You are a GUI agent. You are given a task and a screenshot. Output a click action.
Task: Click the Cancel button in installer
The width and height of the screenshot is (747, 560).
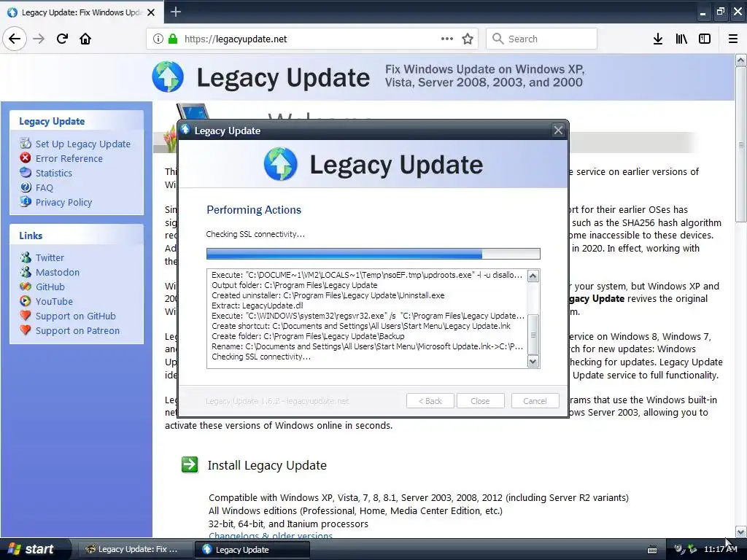(x=535, y=401)
